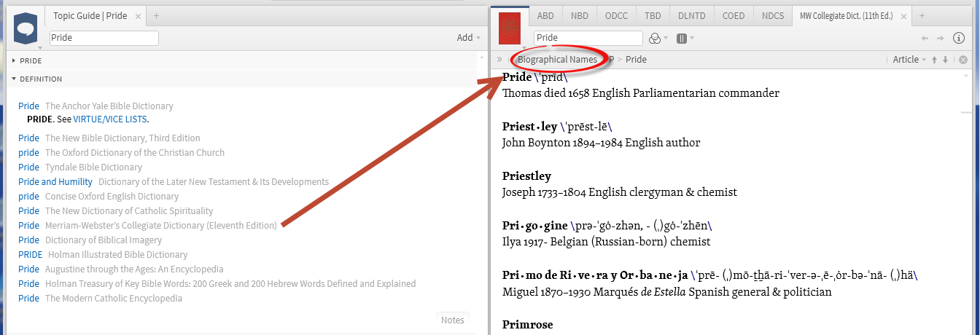Select the MW Collegiate Dict. (11th Ed.) tab
The height and width of the screenshot is (335, 980).
[x=845, y=15]
